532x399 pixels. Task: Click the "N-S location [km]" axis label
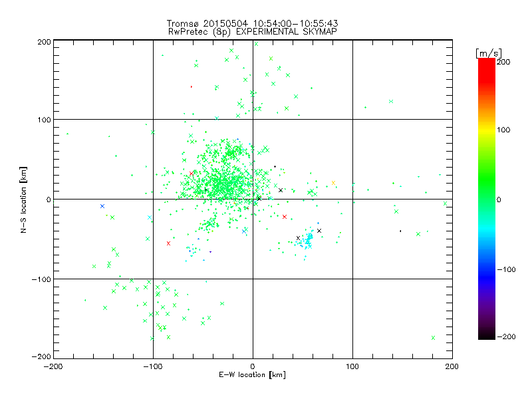23,199
